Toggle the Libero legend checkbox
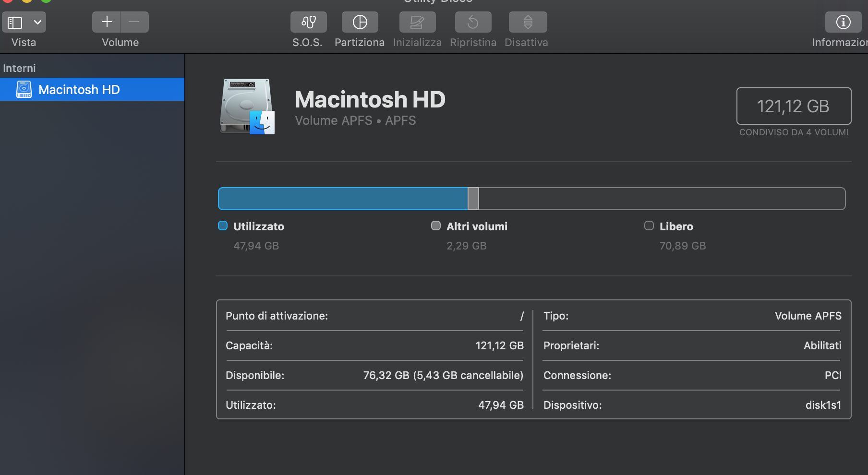Image resolution: width=868 pixels, height=475 pixels. [x=649, y=226]
